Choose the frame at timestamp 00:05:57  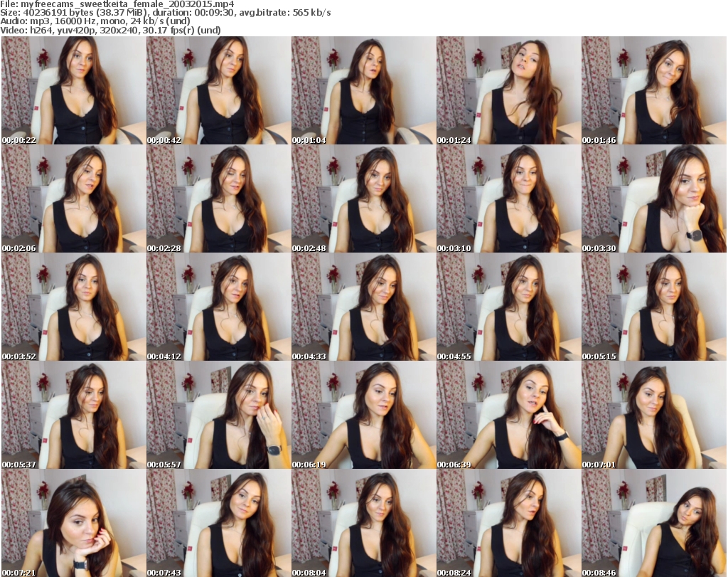(x=219, y=415)
